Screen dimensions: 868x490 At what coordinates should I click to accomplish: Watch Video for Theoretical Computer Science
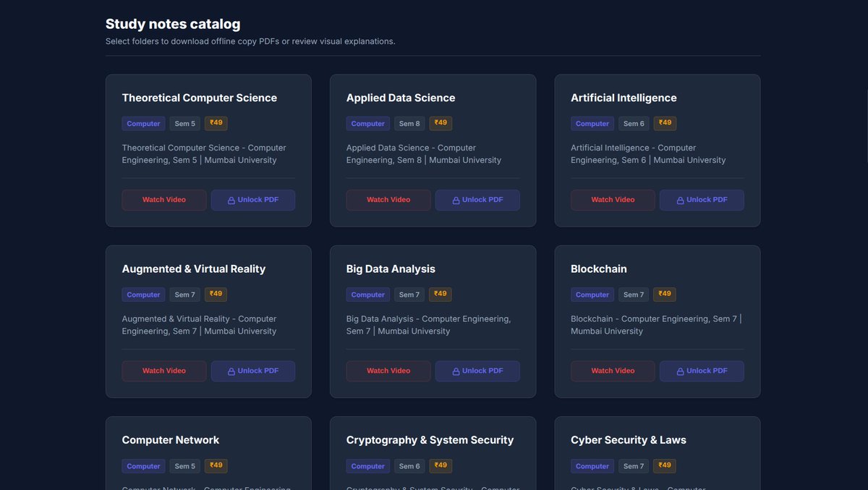point(164,200)
